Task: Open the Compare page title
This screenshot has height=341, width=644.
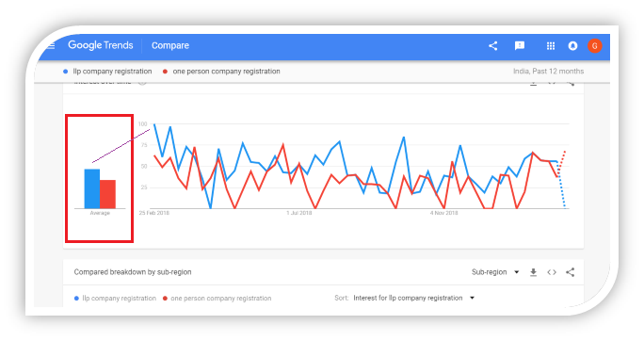Action: click(x=170, y=45)
